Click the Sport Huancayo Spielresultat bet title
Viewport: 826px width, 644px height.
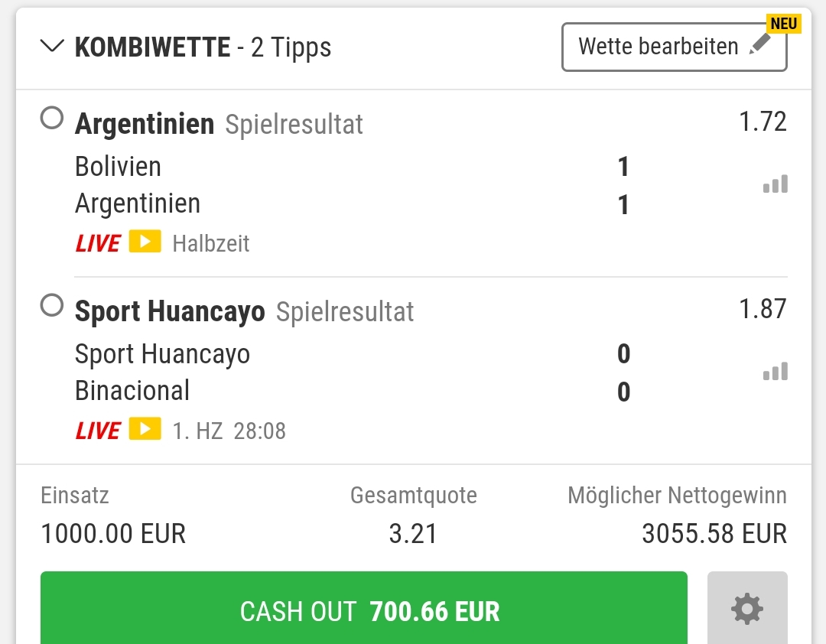243,311
